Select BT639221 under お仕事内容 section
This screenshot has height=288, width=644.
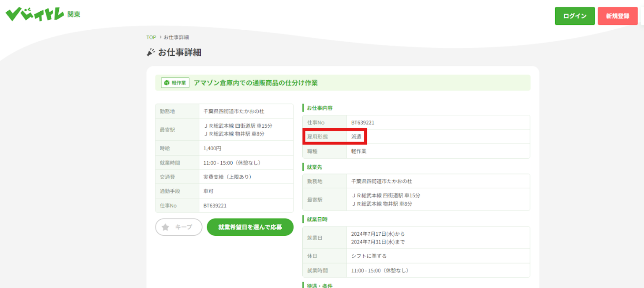click(363, 122)
